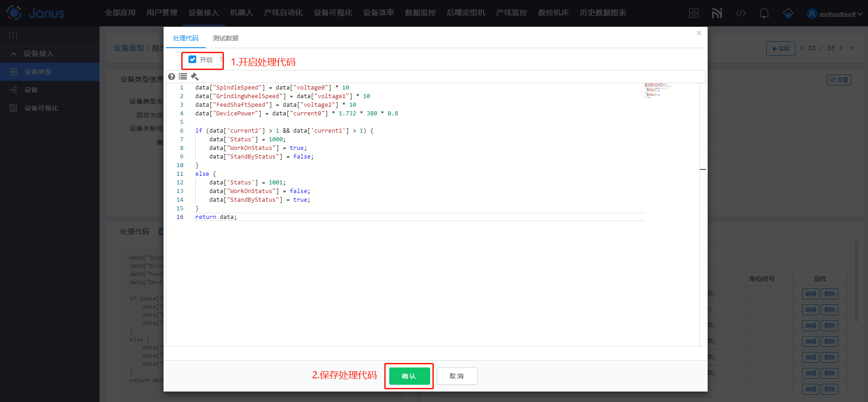The height and width of the screenshot is (402, 868).
Task: Click the list icon in editor toolbar
Action: coord(183,76)
